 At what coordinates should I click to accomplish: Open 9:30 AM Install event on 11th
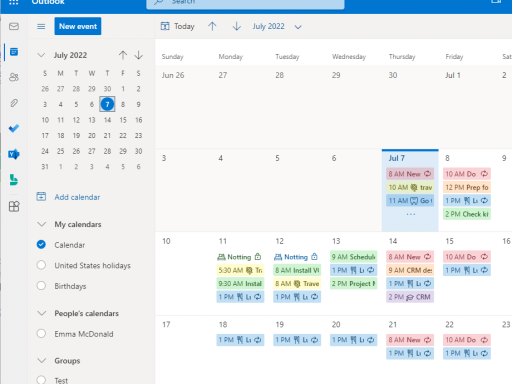point(240,284)
